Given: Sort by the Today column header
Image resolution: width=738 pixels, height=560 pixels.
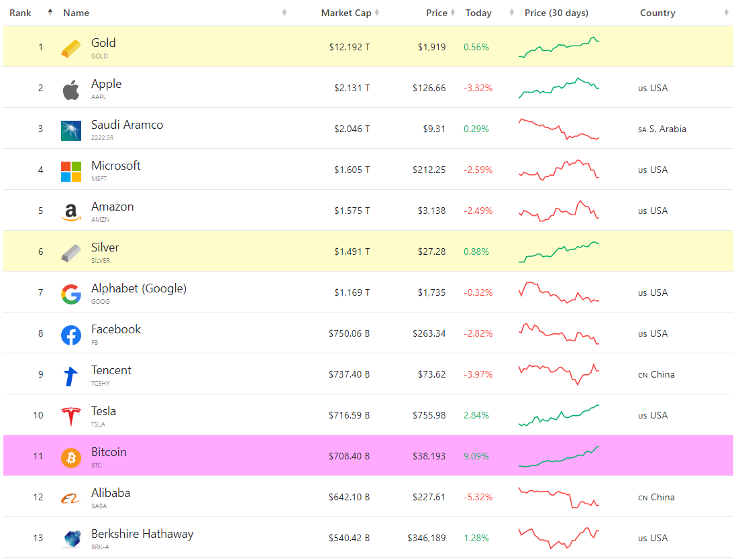Looking at the screenshot, I should click(x=478, y=13).
